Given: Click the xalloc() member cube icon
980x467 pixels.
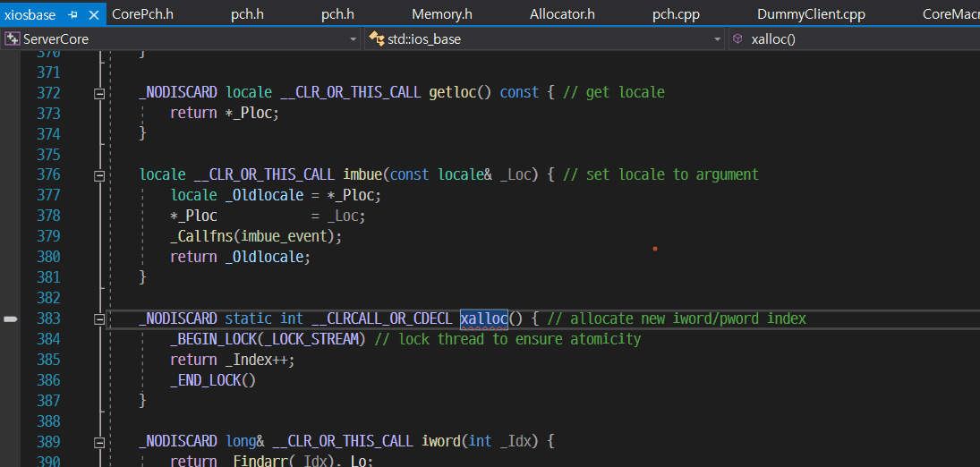Looking at the screenshot, I should coord(737,39).
